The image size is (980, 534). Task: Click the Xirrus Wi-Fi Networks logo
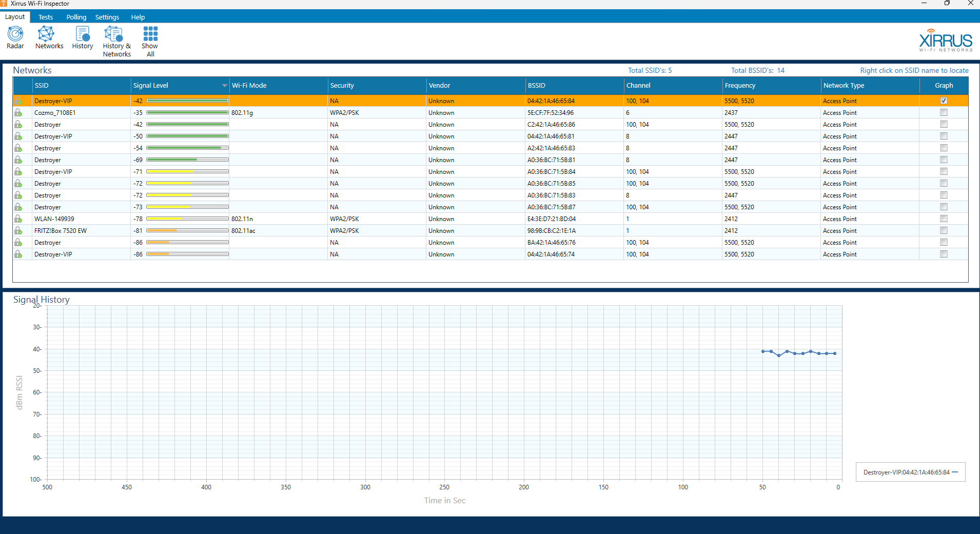pos(946,40)
